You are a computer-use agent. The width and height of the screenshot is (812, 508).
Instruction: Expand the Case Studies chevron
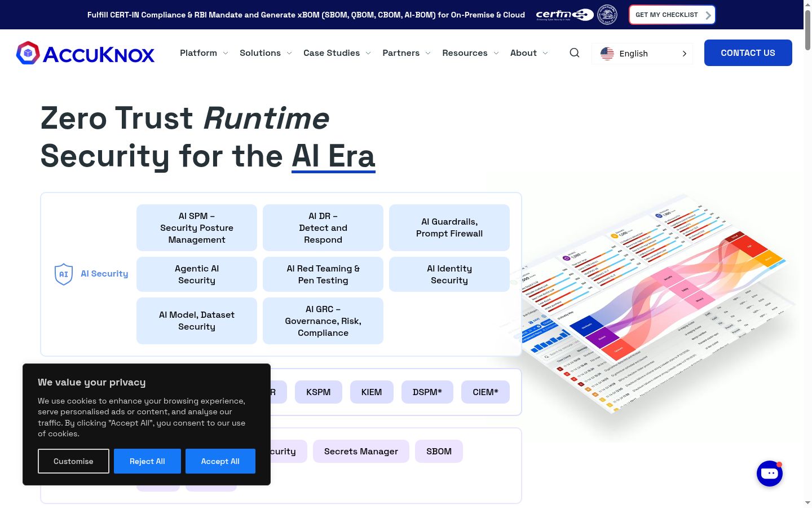click(368, 53)
